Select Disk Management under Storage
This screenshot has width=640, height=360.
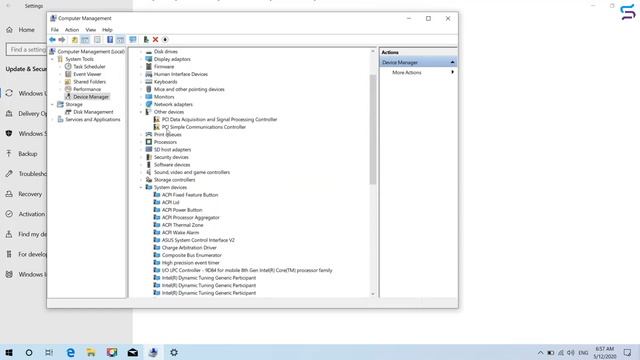[x=93, y=112]
